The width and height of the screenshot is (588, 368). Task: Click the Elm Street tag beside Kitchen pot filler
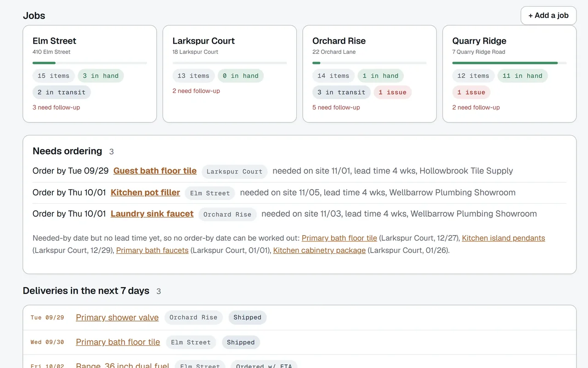(x=210, y=193)
